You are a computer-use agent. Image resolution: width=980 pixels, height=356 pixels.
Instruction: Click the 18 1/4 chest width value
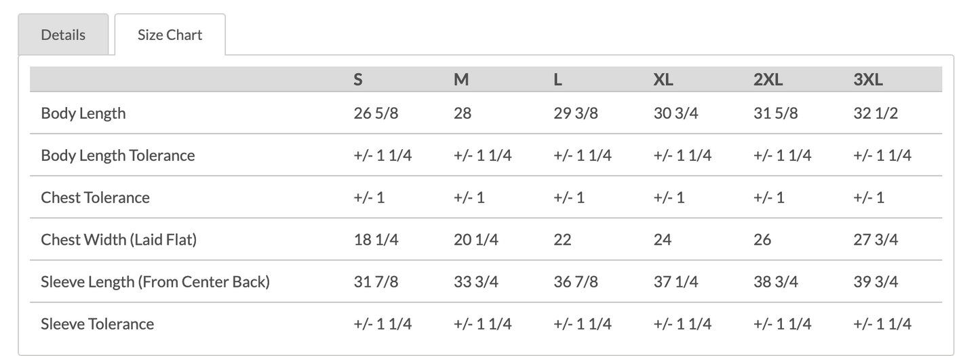(376, 239)
